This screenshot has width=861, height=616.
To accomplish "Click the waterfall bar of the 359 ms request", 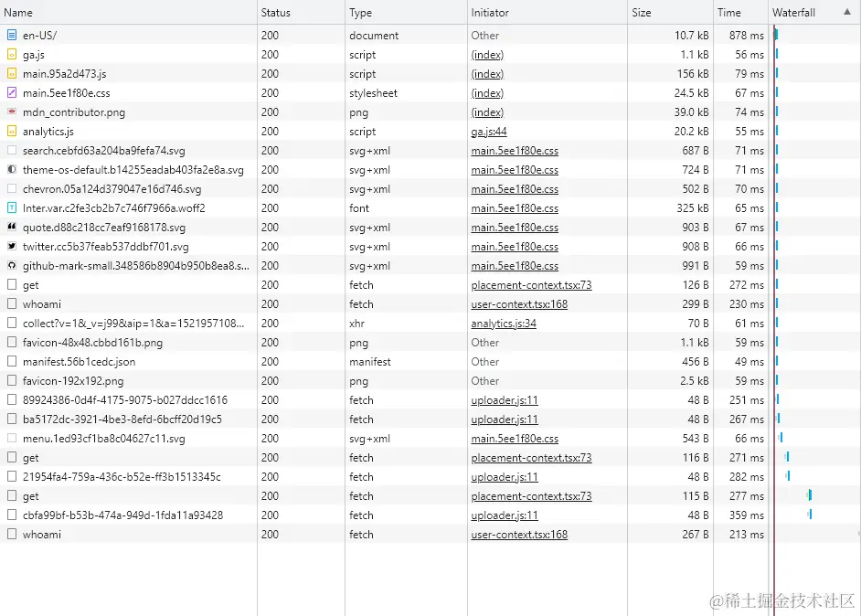I will coord(810,515).
